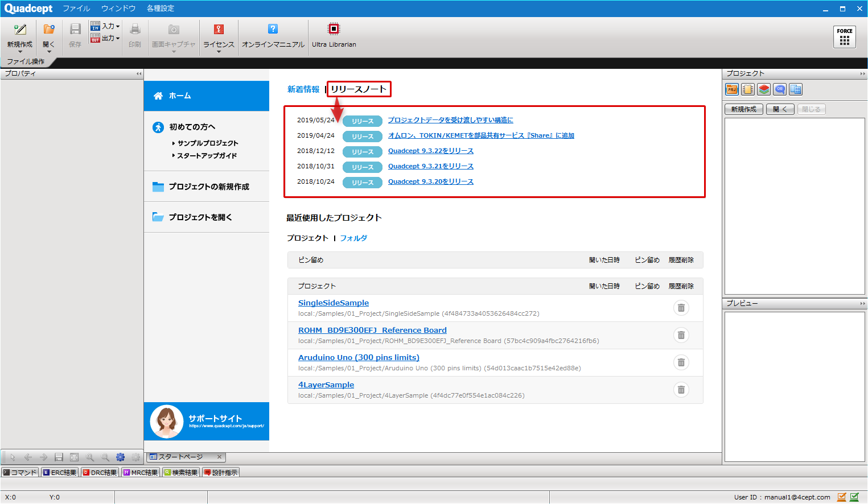Click the 印刷 (Print) ribbon icon
This screenshot has width=868, height=504.
coord(135,30)
